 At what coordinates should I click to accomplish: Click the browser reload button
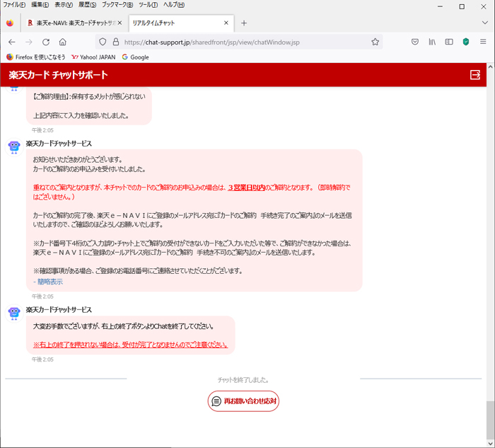point(46,42)
